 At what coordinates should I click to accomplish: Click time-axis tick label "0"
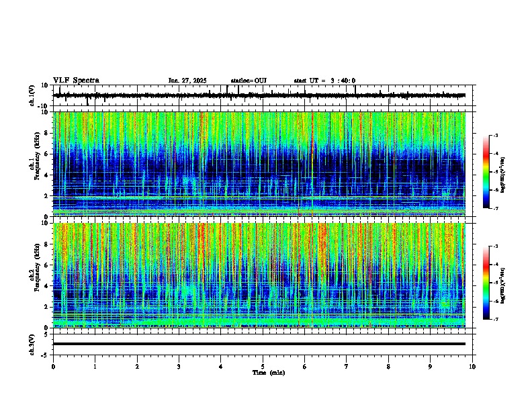(53, 367)
